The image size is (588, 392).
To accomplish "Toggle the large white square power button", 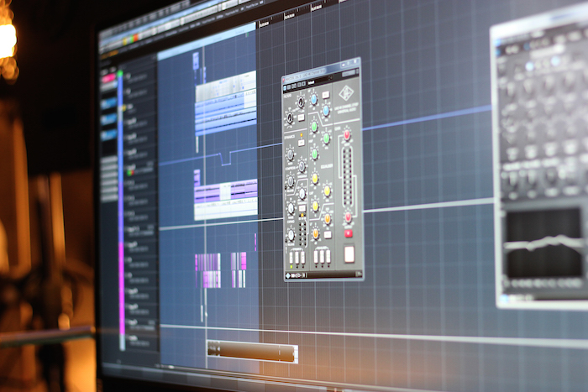I will 349,253.
